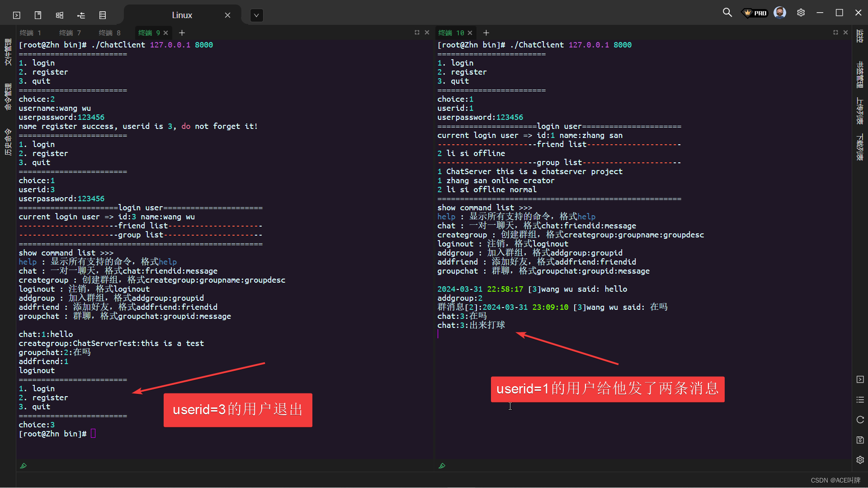Image resolution: width=868 pixels, height=488 pixels.
Task: Open the search magnifier in title bar
Action: tap(727, 13)
